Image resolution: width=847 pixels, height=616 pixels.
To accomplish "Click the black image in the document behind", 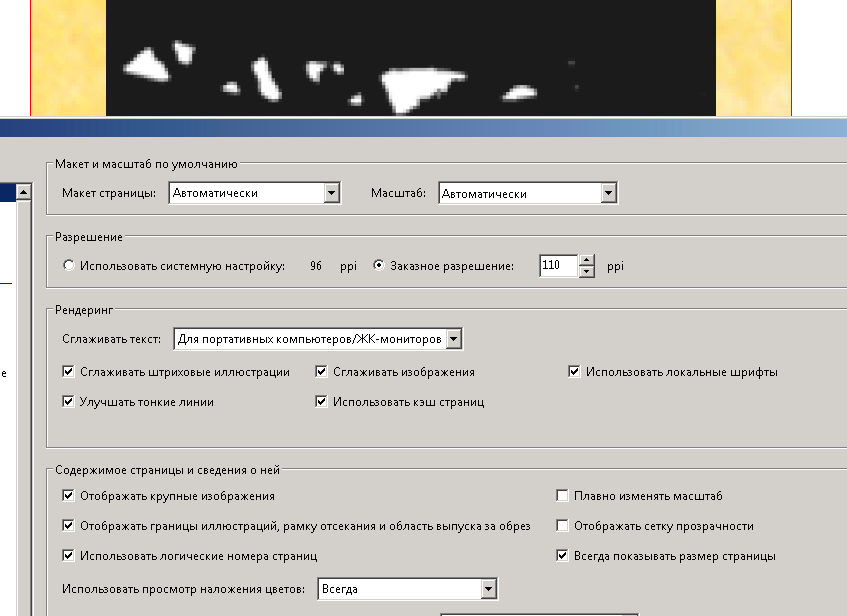I will [411, 58].
